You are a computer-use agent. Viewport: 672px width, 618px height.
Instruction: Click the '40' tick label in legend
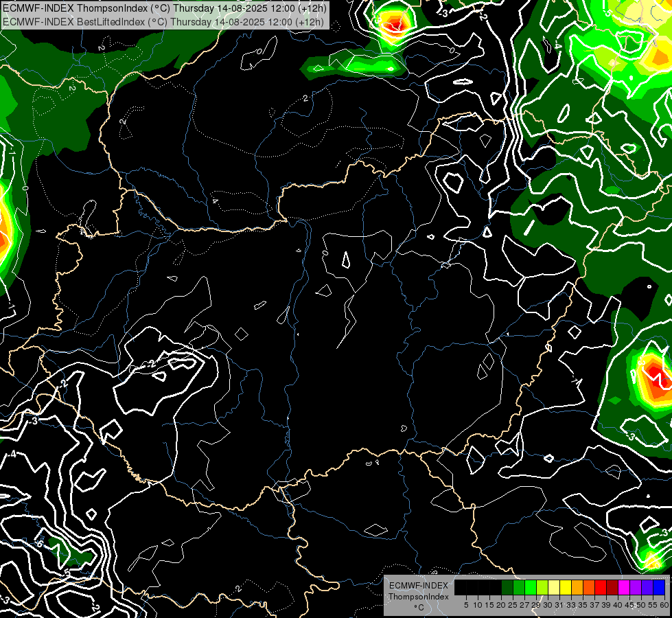click(x=618, y=605)
